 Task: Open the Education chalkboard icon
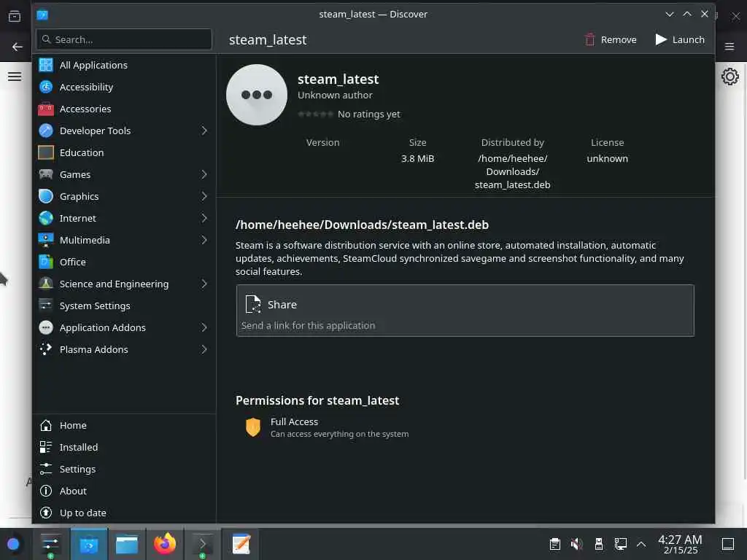(46, 152)
